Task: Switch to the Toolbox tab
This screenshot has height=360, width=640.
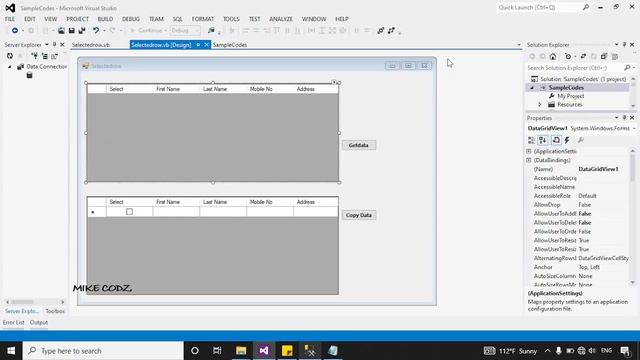Action: coord(55,311)
